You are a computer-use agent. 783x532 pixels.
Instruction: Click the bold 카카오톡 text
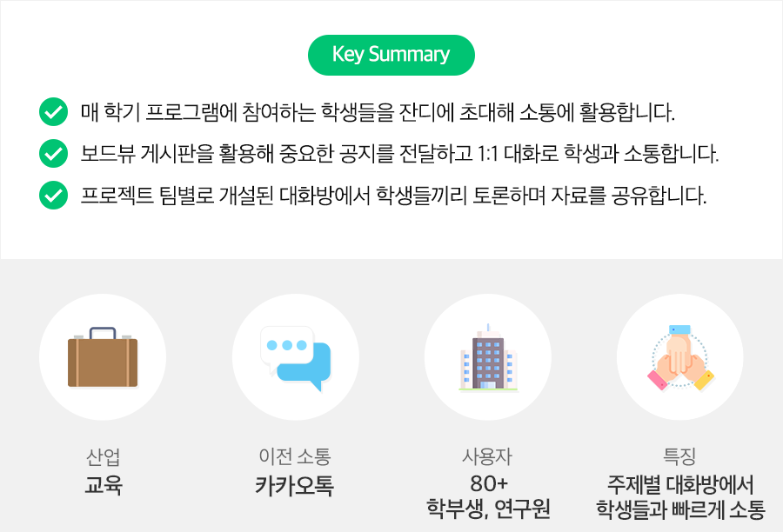tap(295, 484)
